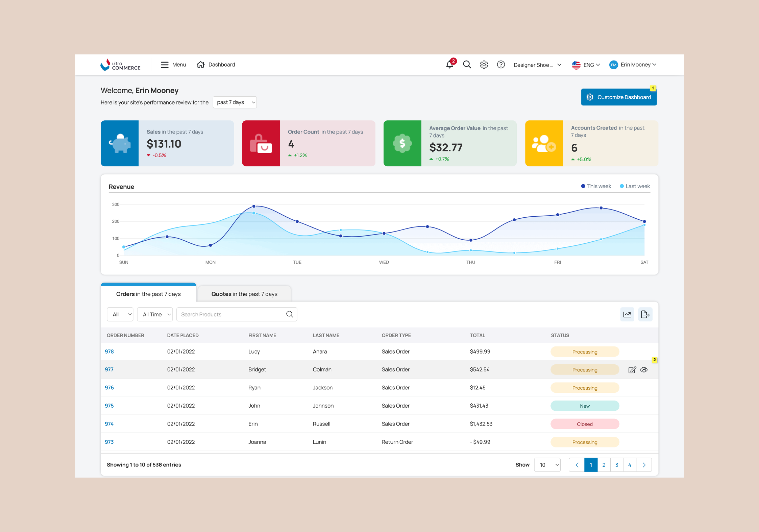The width and height of the screenshot is (759, 532).
Task: Expand the Erin Mooney account menu
Action: tap(638, 65)
